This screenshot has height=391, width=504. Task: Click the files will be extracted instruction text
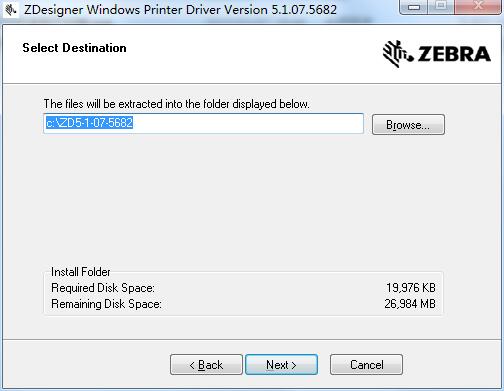click(177, 104)
